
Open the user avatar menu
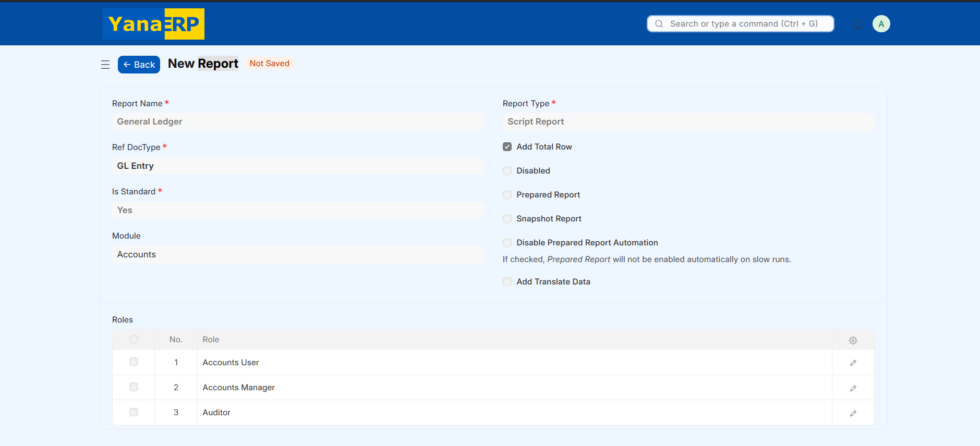881,24
